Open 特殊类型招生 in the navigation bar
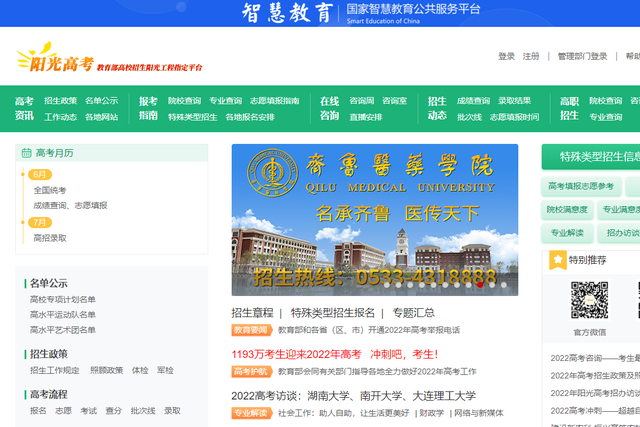Image resolution: width=640 pixels, height=427 pixels. [x=193, y=117]
